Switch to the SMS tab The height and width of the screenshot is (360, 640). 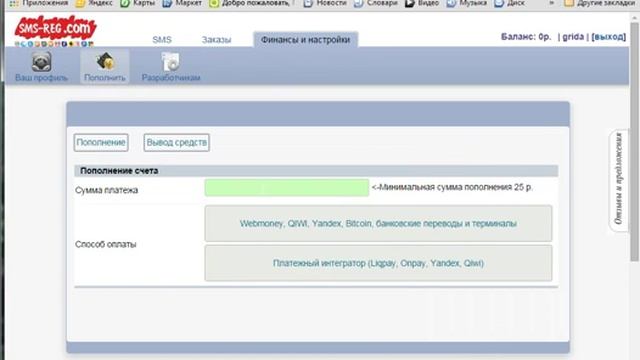click(x=162, y=40)
